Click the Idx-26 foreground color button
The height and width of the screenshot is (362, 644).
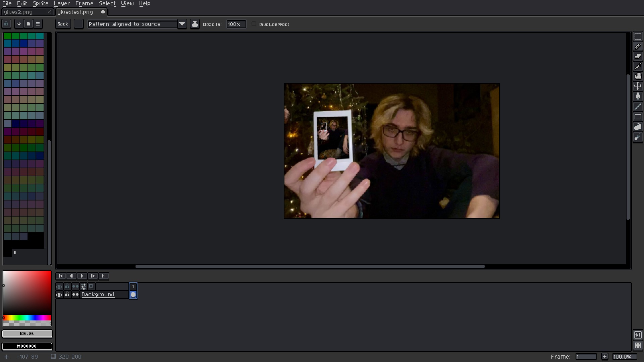27,334
